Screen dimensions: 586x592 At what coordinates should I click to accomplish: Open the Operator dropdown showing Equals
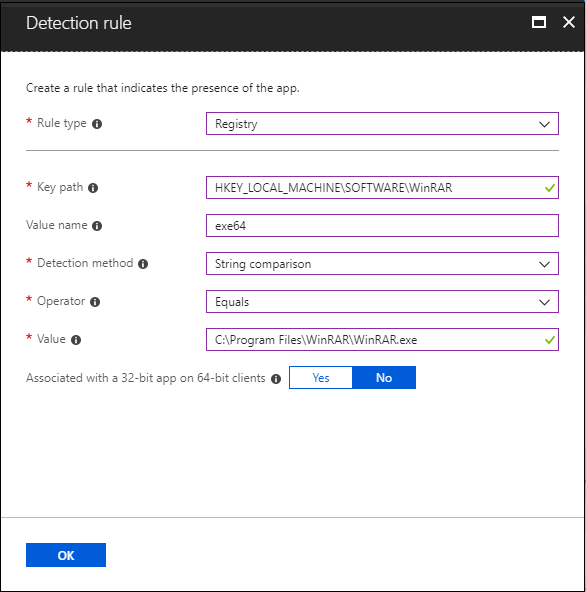click(x=382, y=302)
